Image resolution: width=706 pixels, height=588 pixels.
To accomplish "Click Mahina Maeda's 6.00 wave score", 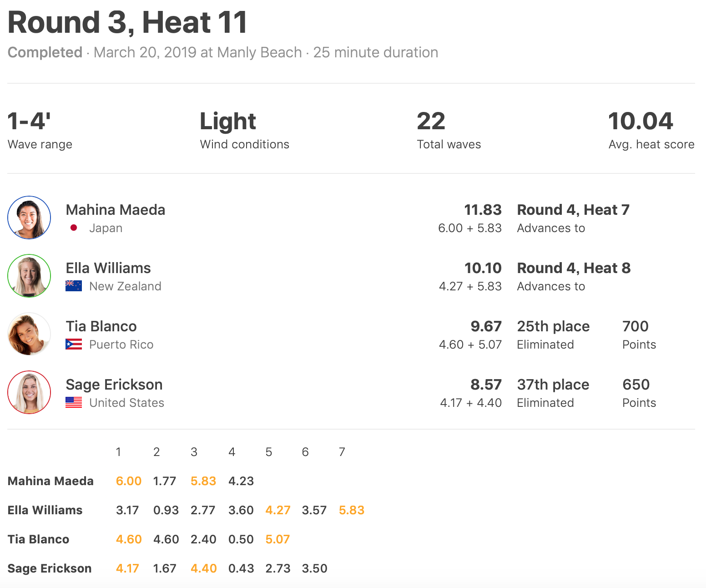I will 129,481.
